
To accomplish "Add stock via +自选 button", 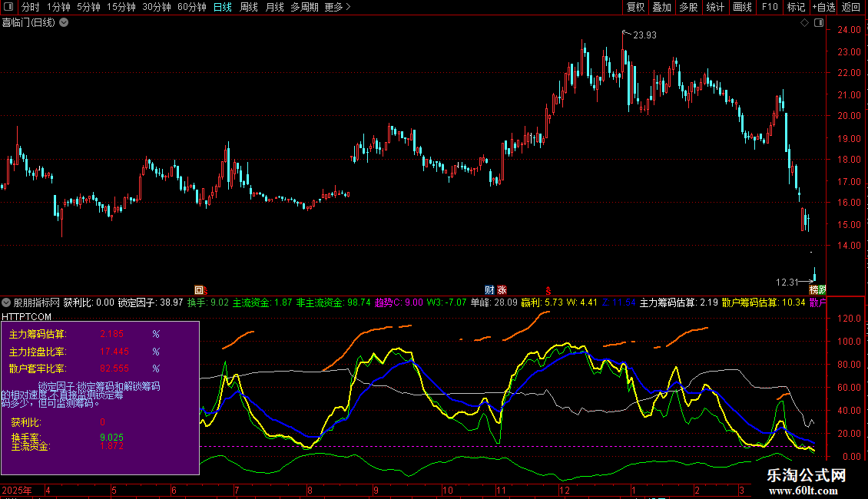I will [x=823, y=8].
